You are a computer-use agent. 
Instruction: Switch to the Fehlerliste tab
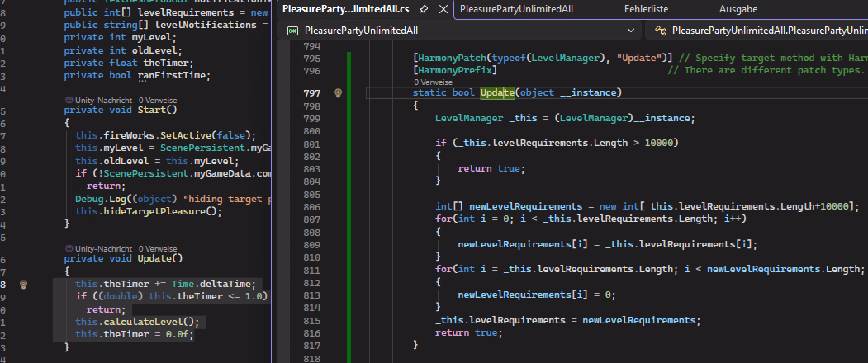tap(671, 9)
